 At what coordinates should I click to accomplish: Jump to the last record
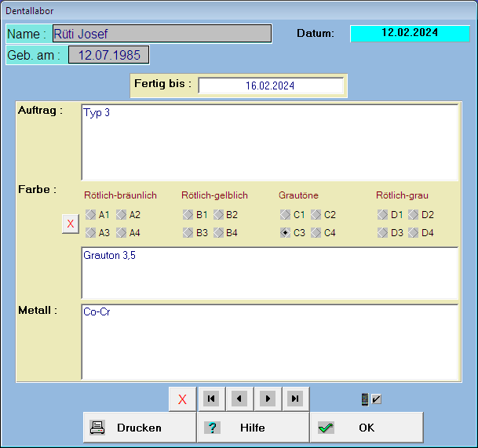click(x=295, y=399)
